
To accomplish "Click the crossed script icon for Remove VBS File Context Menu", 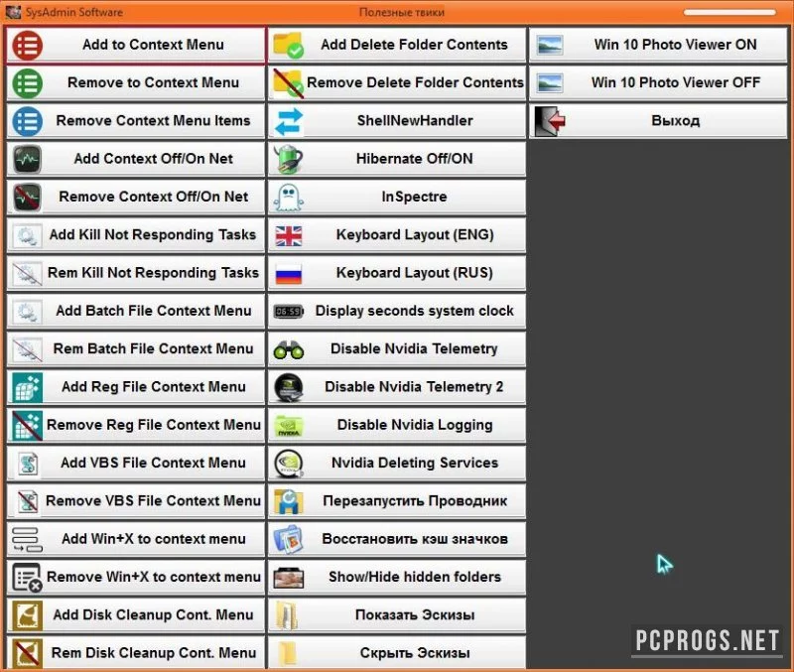I will click(x=28, y=501).
